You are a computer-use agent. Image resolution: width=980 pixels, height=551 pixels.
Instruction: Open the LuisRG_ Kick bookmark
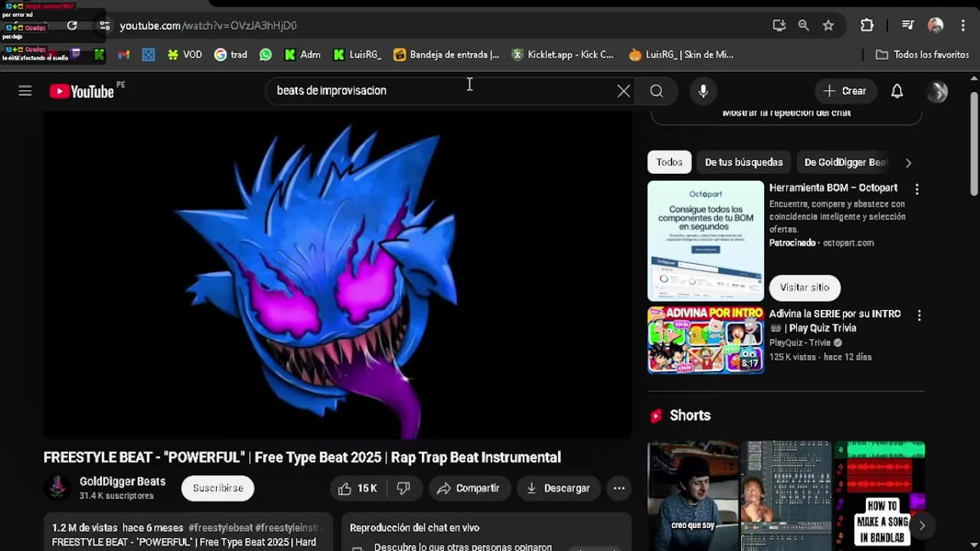click(x=358, y=54)
